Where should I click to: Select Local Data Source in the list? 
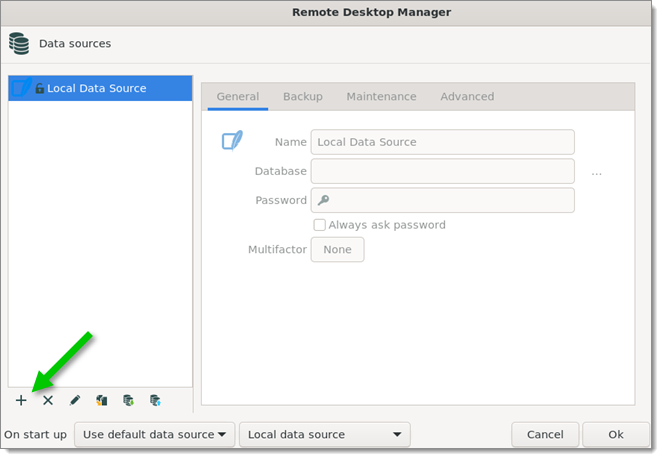point(100,88)
